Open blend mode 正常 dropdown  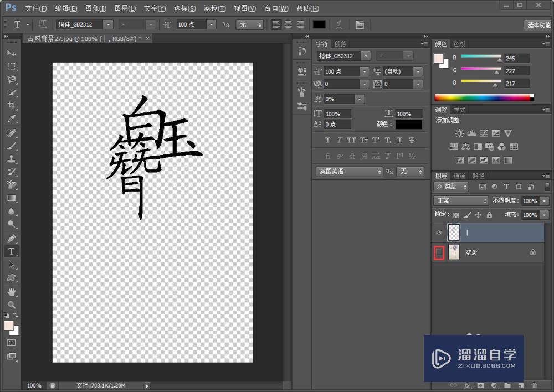[x=461, y=200]
